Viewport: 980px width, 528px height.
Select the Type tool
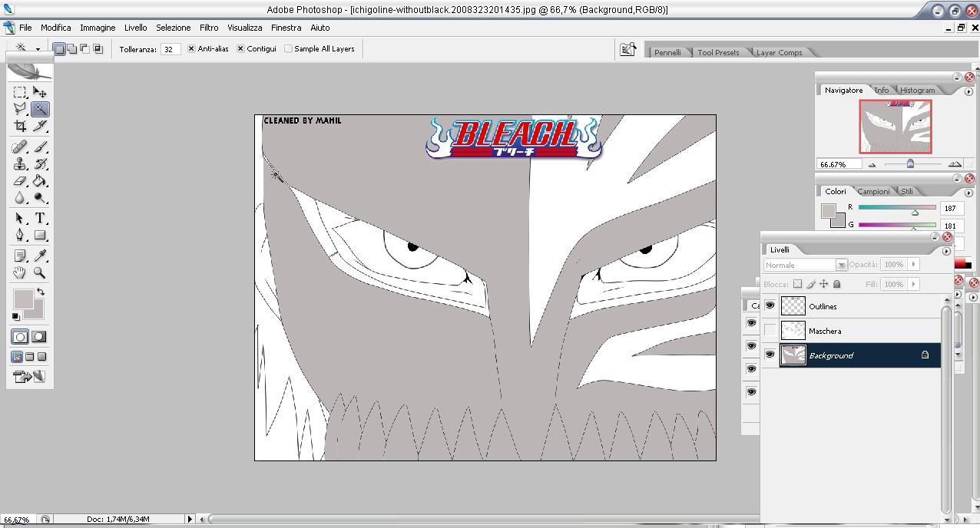(40, 218)
